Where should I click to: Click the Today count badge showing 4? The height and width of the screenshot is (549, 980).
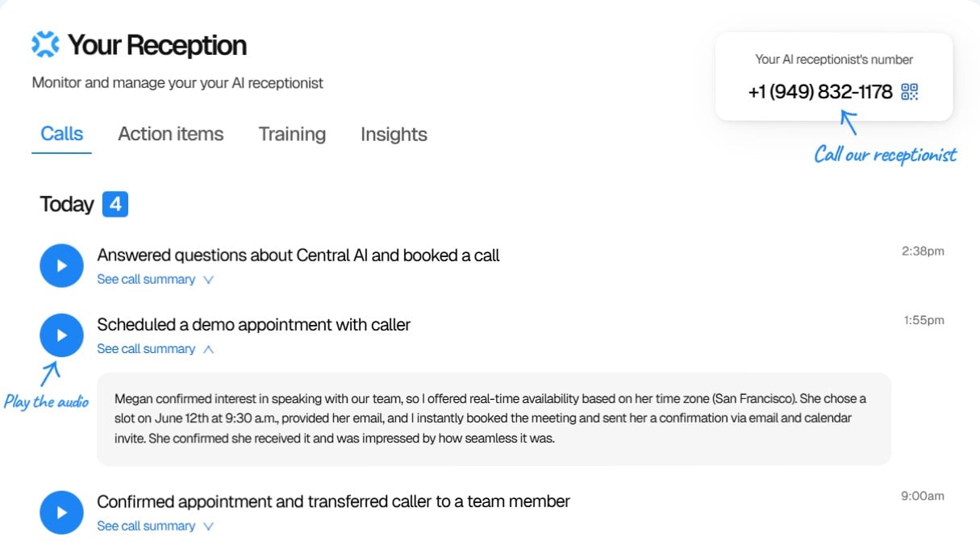coord(115,205)
